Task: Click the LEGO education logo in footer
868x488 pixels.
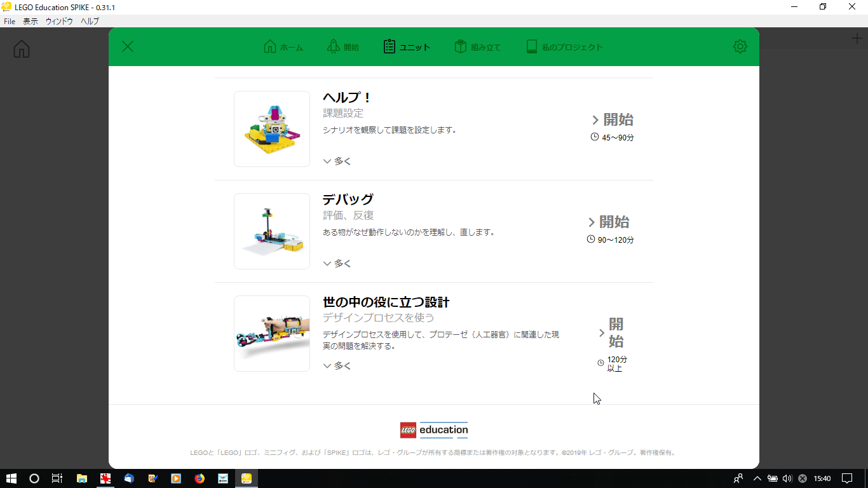Action: coord(434,430)
